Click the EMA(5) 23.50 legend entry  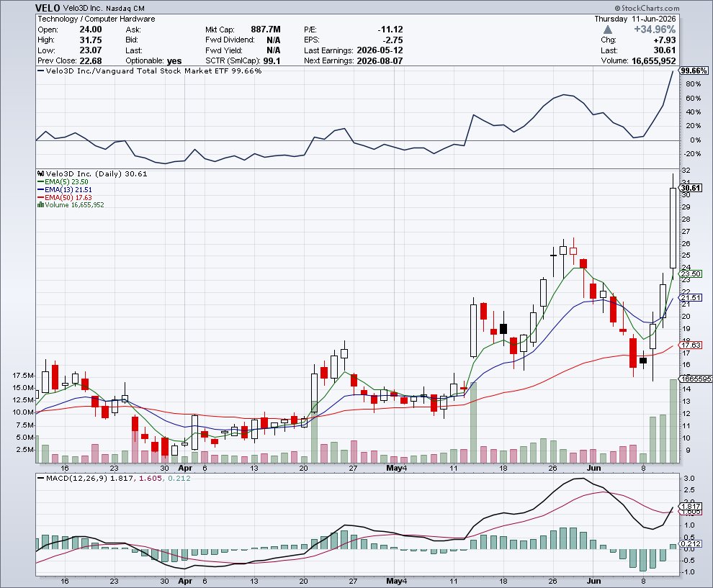63,182
